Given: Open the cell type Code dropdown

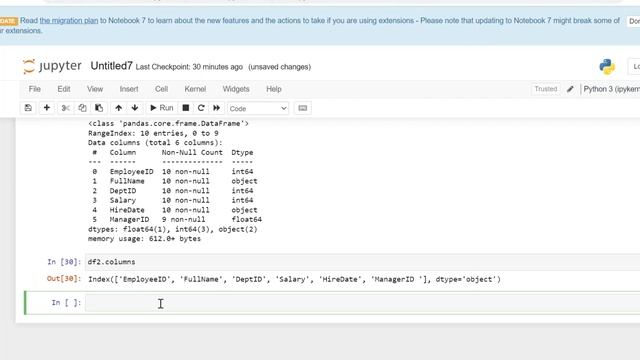Looking at the screenshot, I should coord(258,109).
